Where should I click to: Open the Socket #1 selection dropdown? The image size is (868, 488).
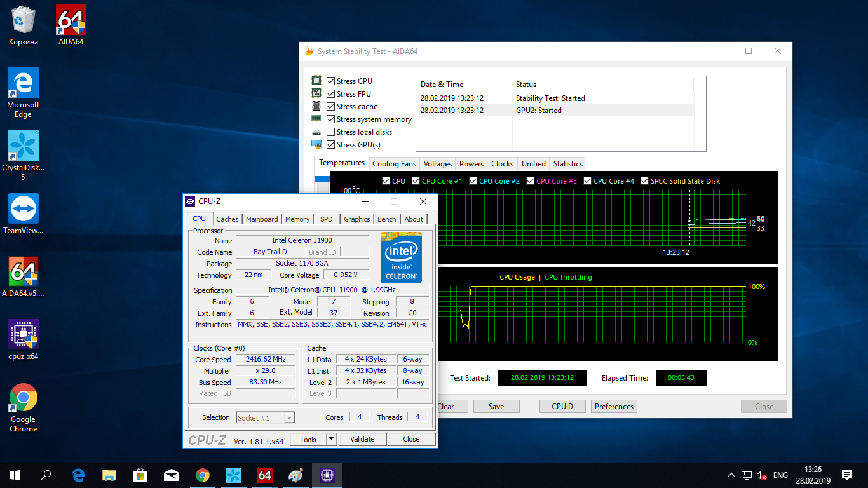click(289, 418)
